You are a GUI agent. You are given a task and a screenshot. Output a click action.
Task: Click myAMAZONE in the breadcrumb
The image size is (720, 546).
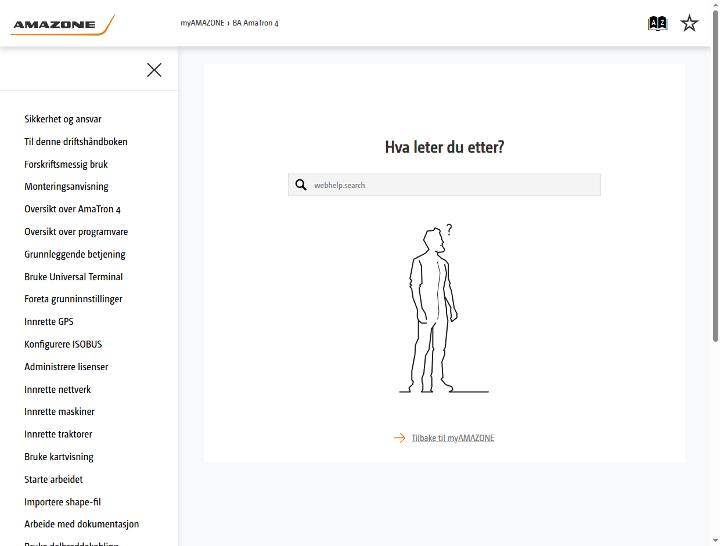tap(202, 23)
